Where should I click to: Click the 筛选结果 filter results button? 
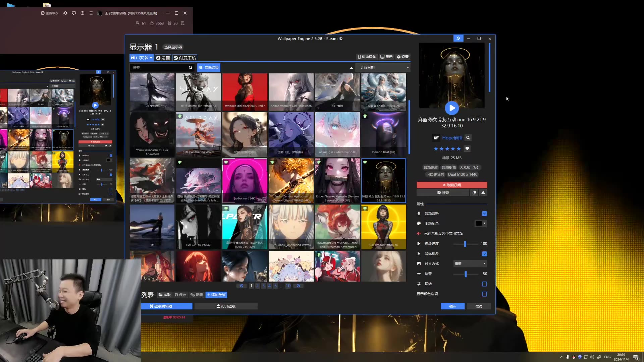point(209,68)
